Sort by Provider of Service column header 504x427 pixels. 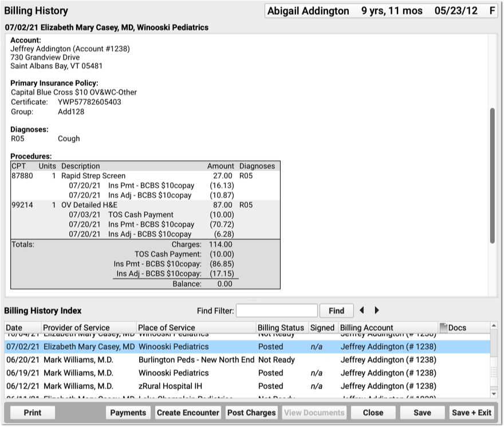[x=89, y=328]
